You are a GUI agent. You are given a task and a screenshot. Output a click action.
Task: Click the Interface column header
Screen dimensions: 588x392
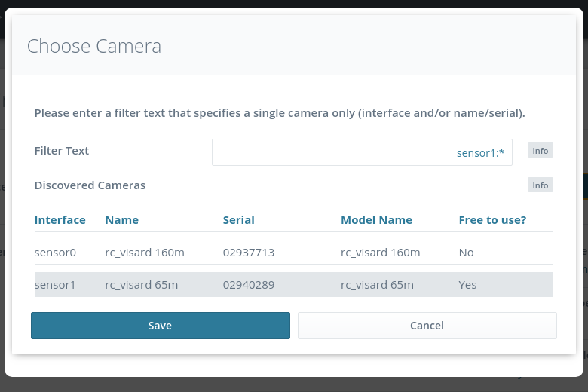point(60,220)
